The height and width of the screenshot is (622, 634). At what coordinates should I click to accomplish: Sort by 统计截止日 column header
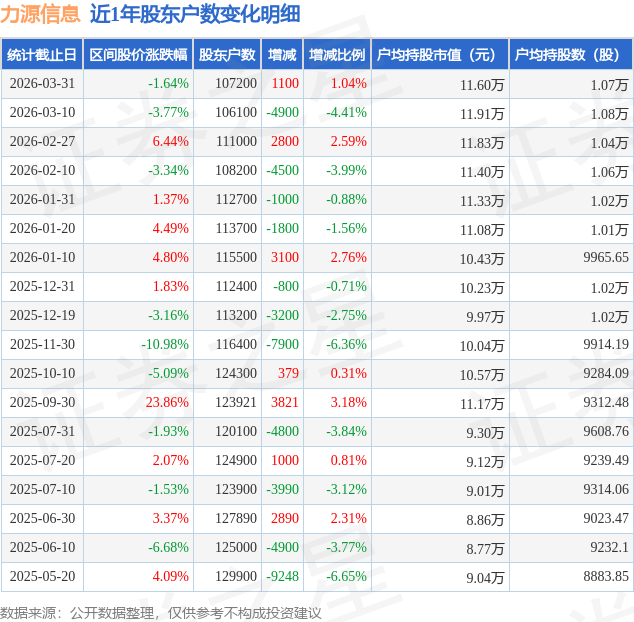41,55
